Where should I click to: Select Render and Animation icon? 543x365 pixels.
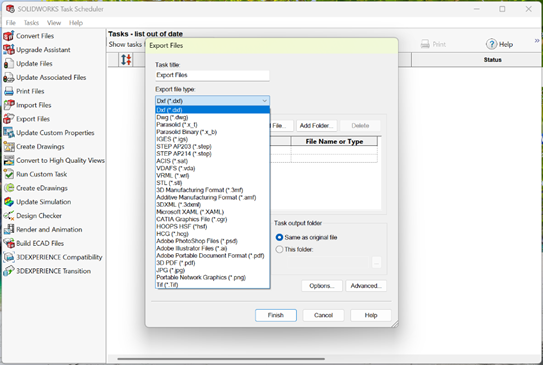click(9, 230)
